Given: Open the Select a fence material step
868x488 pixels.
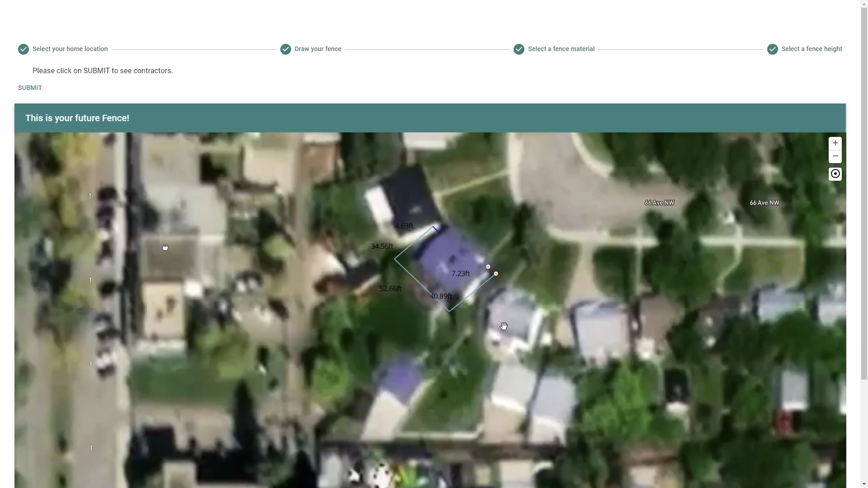Looking at the screenshot, I should click(561, 49).
